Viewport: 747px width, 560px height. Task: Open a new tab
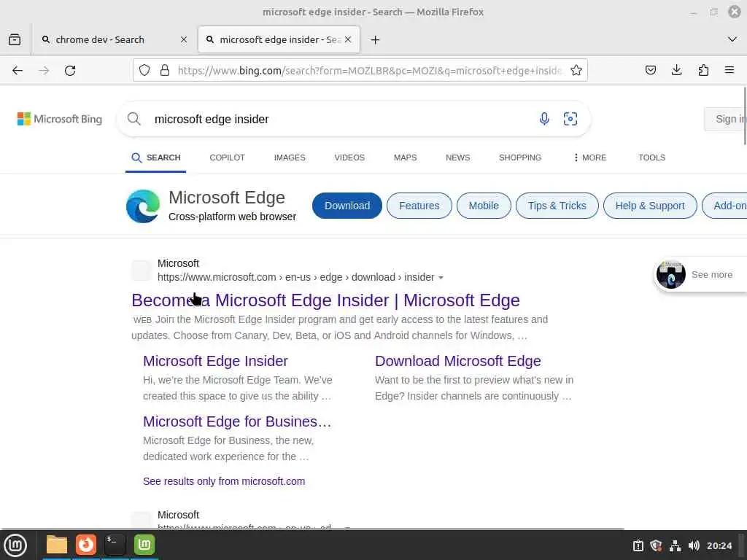tap(376, 39)
